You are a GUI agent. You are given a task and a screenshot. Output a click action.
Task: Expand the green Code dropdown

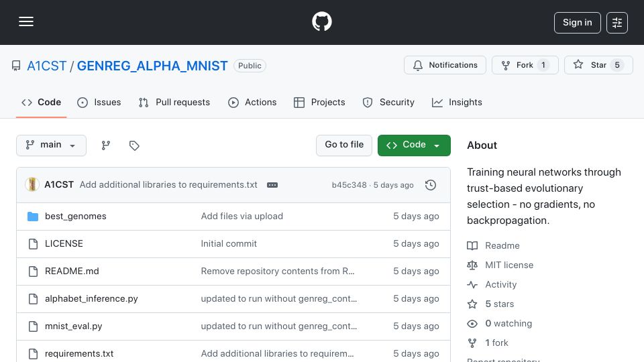(414, 145)
